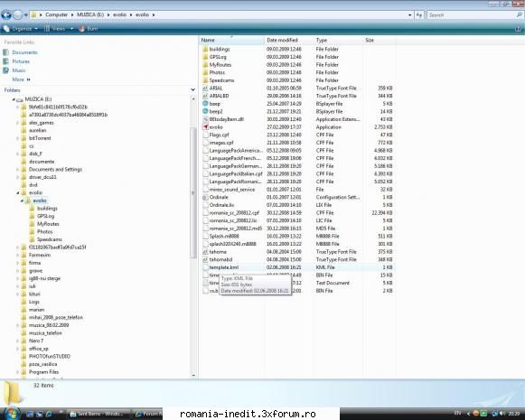Expand the alex_games tree folder
Viewport: 525px width, 420px height.
18,123
